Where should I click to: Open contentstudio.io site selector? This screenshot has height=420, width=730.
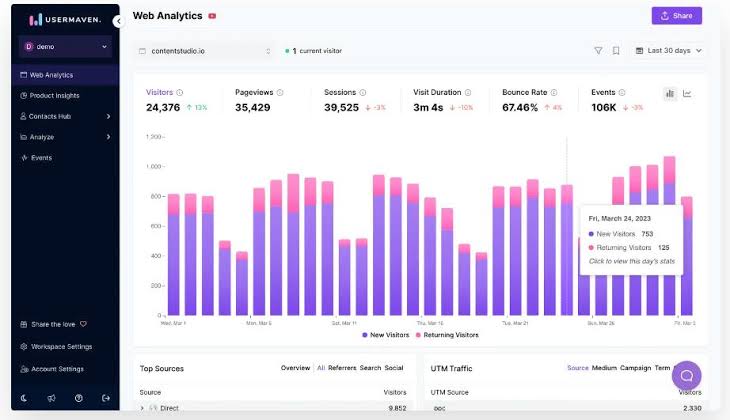pyautogui.click(x=205, y=51)
